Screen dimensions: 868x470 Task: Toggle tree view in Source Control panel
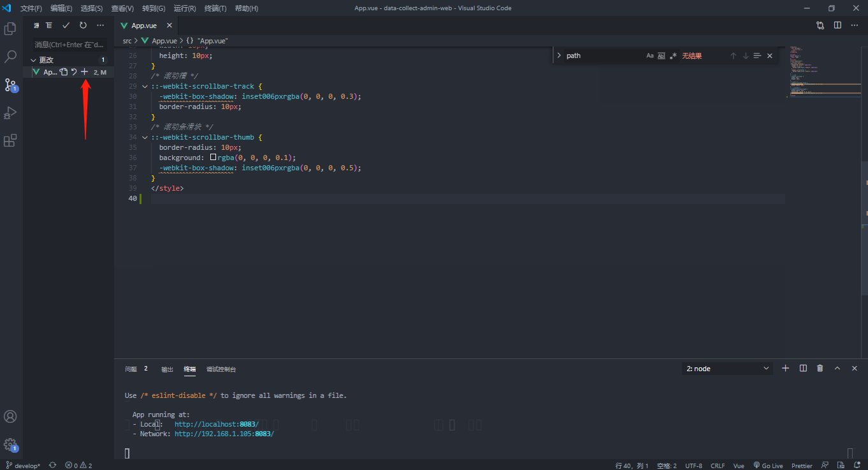[x=48, y=26]
